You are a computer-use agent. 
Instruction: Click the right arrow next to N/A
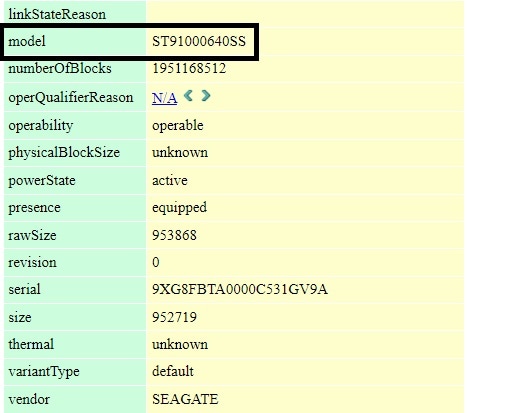[206, 96]
